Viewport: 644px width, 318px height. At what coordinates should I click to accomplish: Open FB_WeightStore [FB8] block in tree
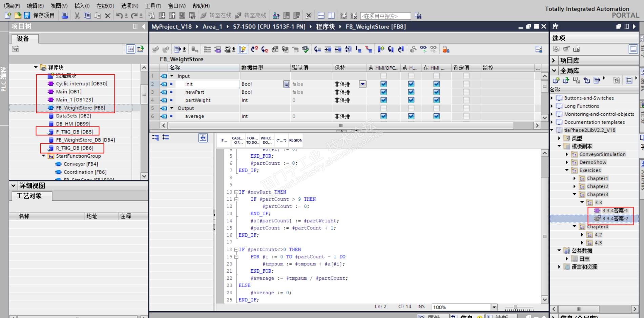80,108
